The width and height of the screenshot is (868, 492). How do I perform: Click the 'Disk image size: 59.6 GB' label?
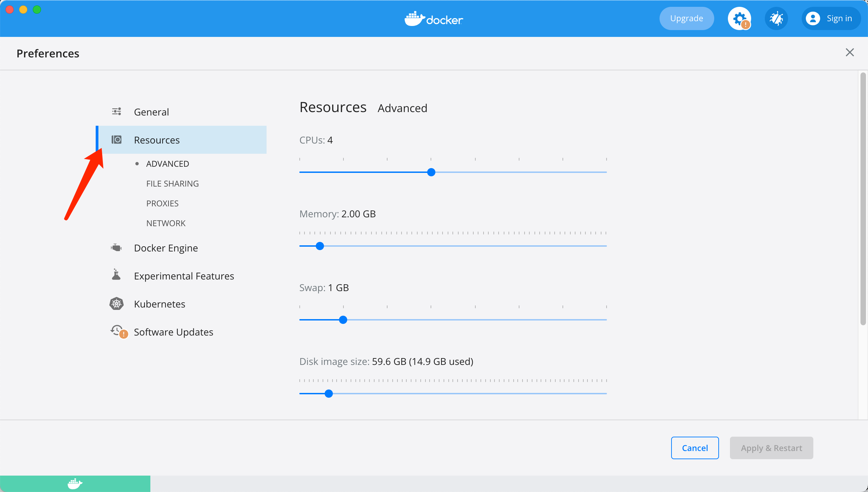pyautogui.click(x=386, y=361)
